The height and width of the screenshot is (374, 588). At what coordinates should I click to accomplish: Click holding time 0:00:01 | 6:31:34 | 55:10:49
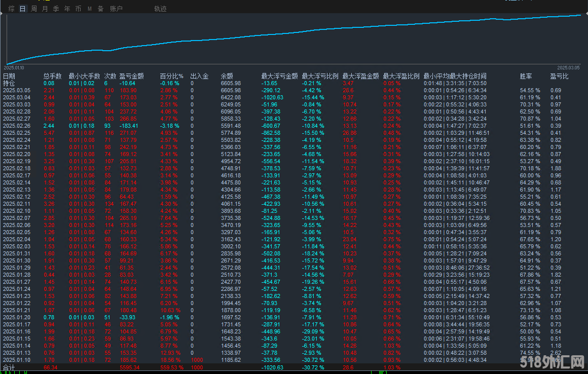click(457, 317)
